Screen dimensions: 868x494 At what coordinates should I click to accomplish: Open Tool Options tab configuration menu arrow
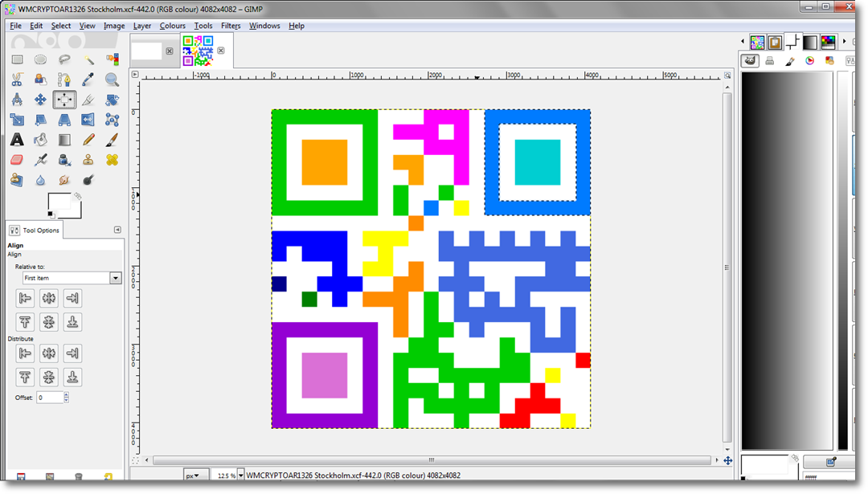[117, 230]
